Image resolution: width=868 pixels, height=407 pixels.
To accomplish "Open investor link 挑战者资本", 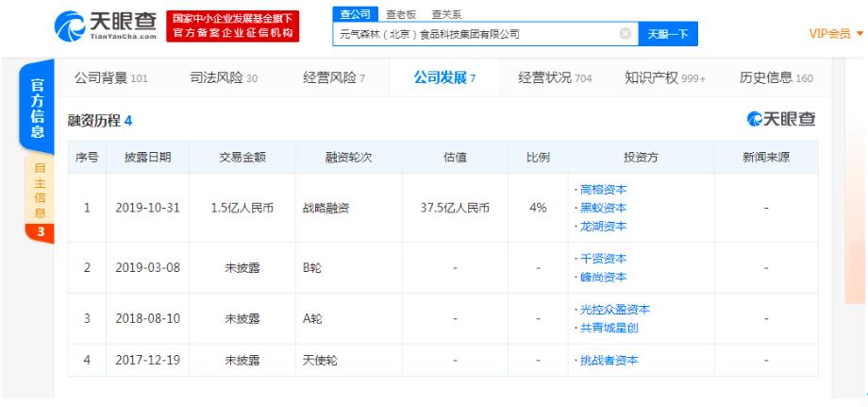I will (x=609, y=361).
